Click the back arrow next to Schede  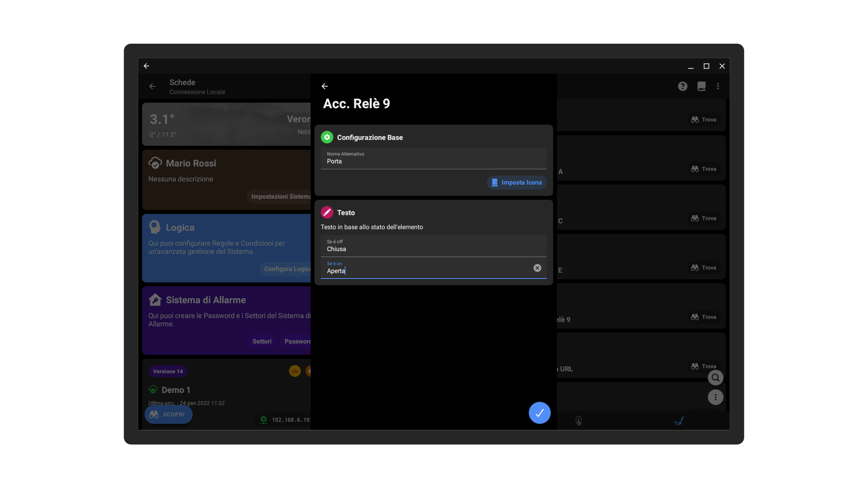click(x=152, y=86)
